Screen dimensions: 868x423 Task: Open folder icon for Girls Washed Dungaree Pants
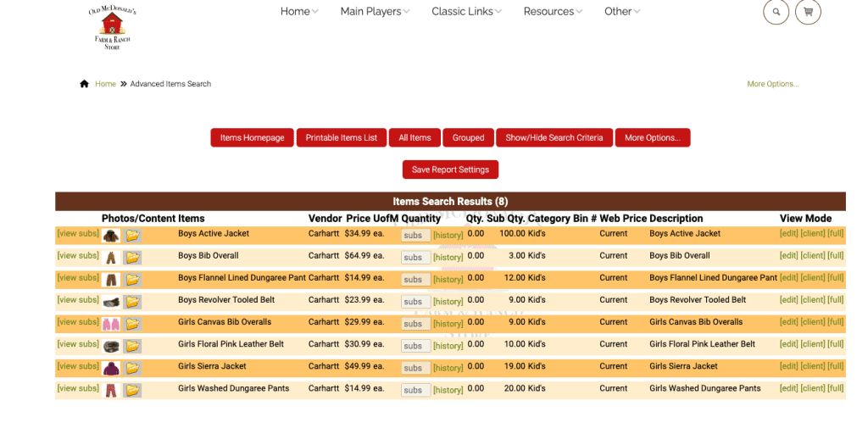(x=132, y=390)
